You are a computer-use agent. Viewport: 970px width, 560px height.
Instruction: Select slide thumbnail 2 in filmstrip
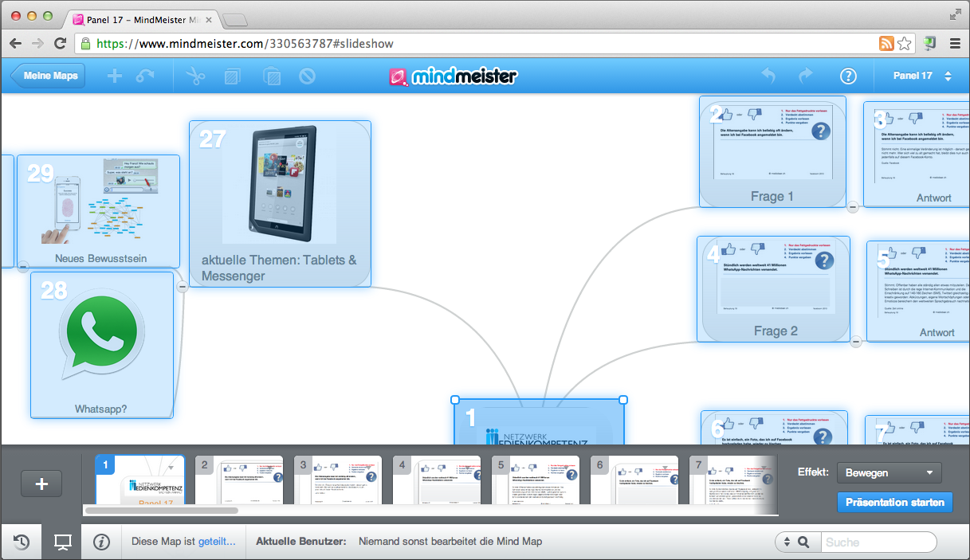click(239, 481)
